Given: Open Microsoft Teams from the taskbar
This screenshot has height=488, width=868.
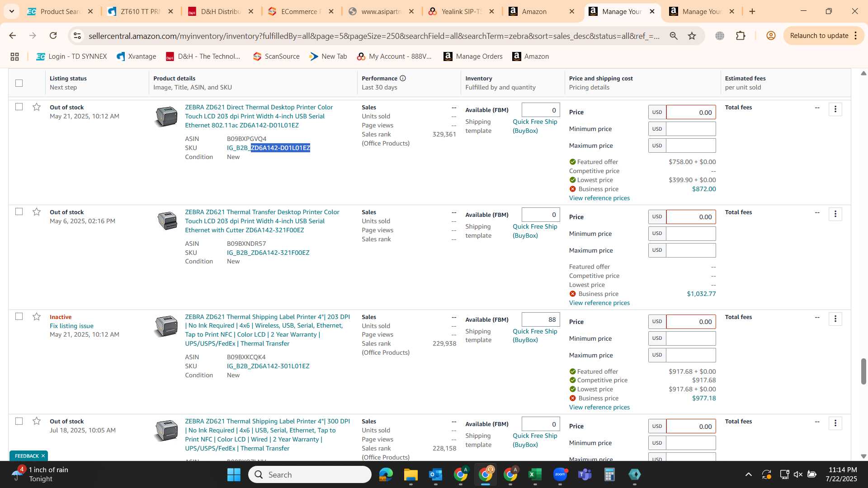Looking at the screenshot, I should [585, 474].
